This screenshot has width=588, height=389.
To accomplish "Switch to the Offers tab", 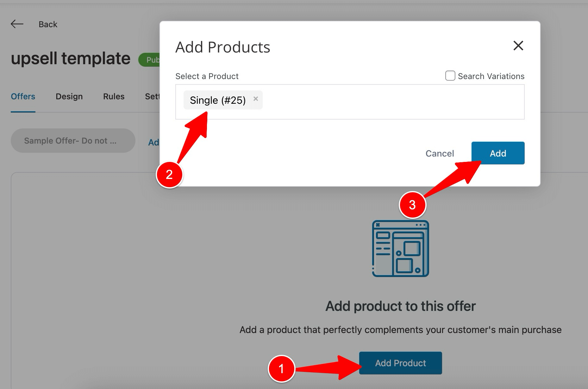I will point(23,96).
